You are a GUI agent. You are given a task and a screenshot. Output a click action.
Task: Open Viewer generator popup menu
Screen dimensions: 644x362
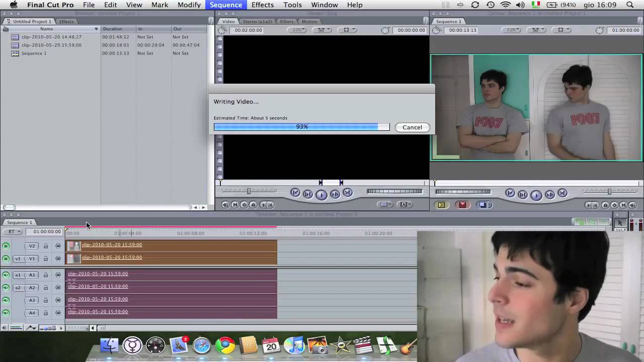(x=404, y=205)
